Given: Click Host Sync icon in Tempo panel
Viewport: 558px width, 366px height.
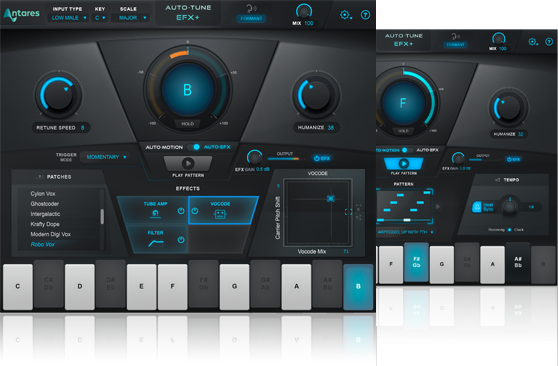Looking at the screenshot, I should pyautogui.click(x=477, y=207).
